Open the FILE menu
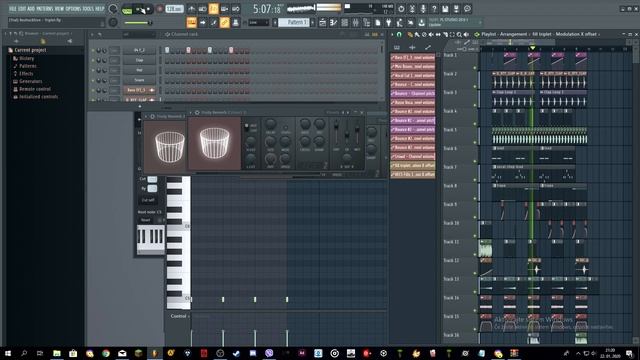Viewport: 640px width, 360px height. pyautogui.click(x=12, y=9)
